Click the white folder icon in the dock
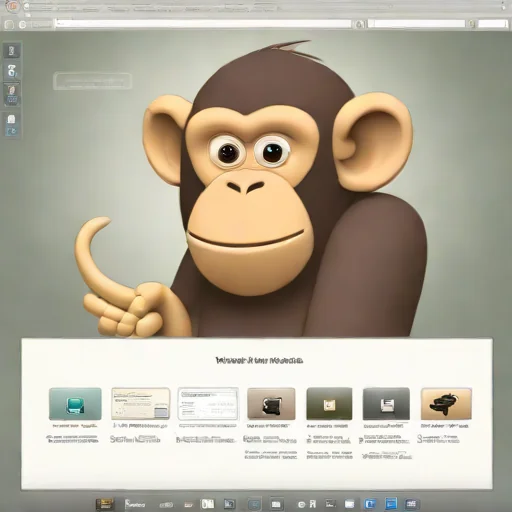 [349, 504]
